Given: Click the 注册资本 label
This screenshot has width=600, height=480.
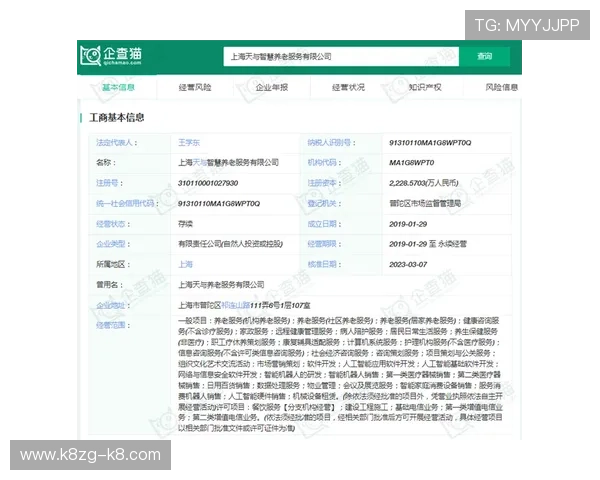Looking at the screenshot, I should 324,183.
